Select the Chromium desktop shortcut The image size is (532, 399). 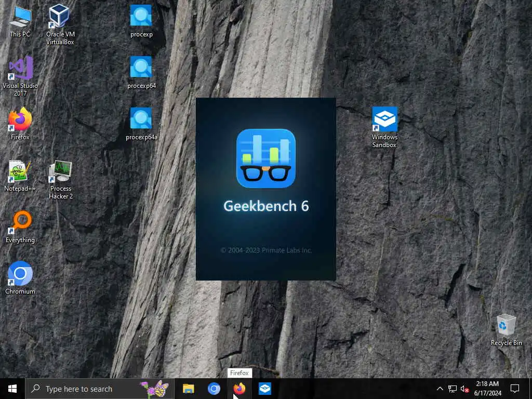coord(20,278)
